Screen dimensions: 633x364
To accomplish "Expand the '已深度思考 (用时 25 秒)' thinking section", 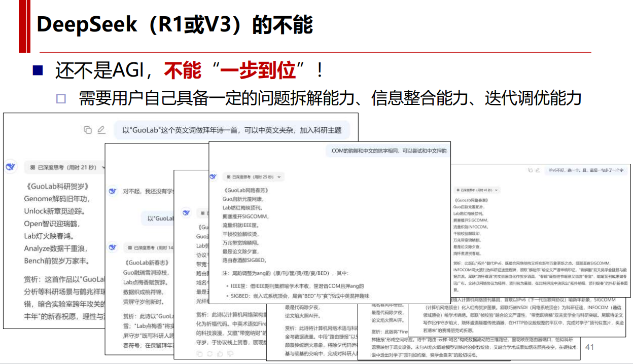I will coord(254,177).
